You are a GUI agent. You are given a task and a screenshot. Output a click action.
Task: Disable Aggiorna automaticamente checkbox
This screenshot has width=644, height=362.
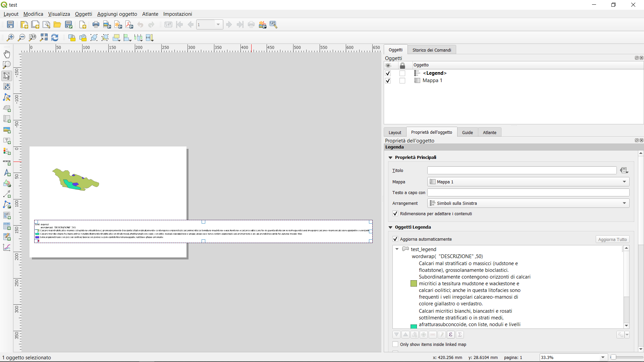tap(395, 239)
